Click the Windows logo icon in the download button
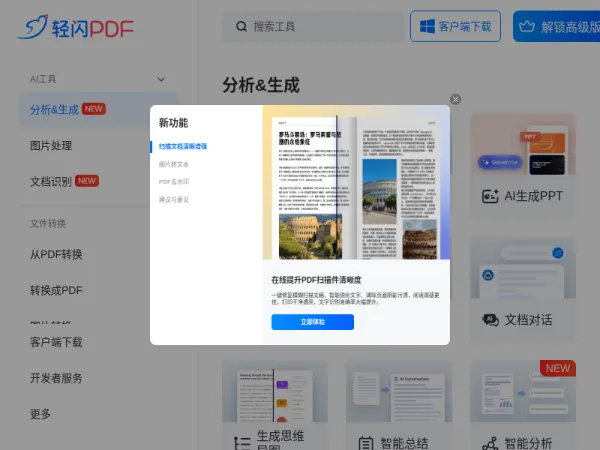 (427, 26)
